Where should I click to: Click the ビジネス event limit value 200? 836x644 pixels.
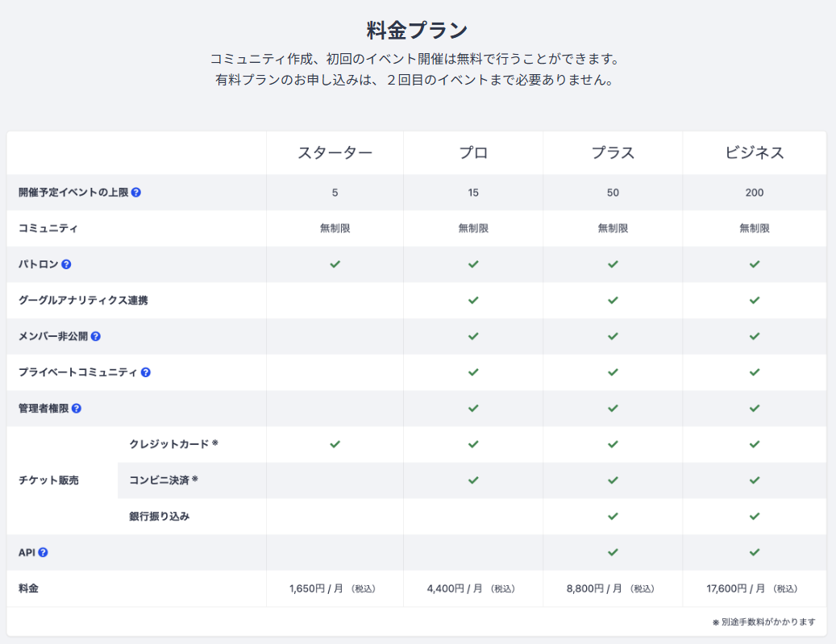pyautogui.click(x=755, y=193)
